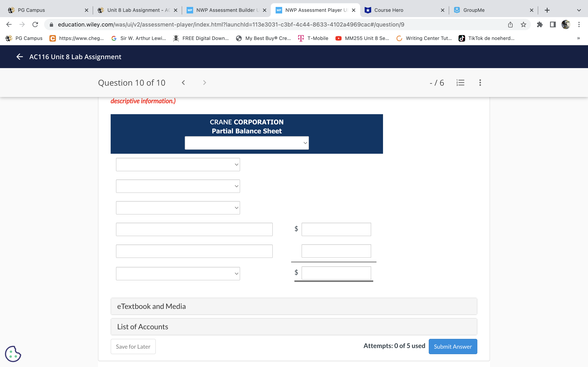Screen dimensions: 588x367
Task: Click Save for Later
Action: coord(133,346)
